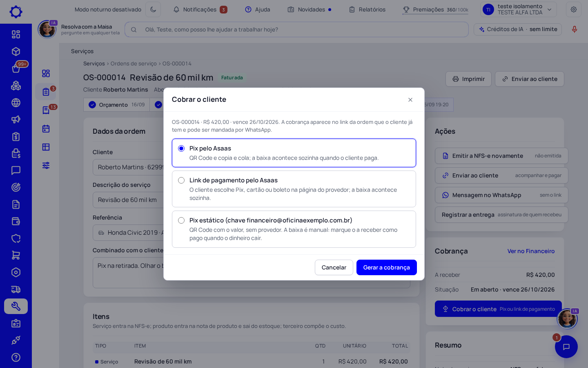
Task: Open the question mark help icon in sidebar
Action: [16, 357]
